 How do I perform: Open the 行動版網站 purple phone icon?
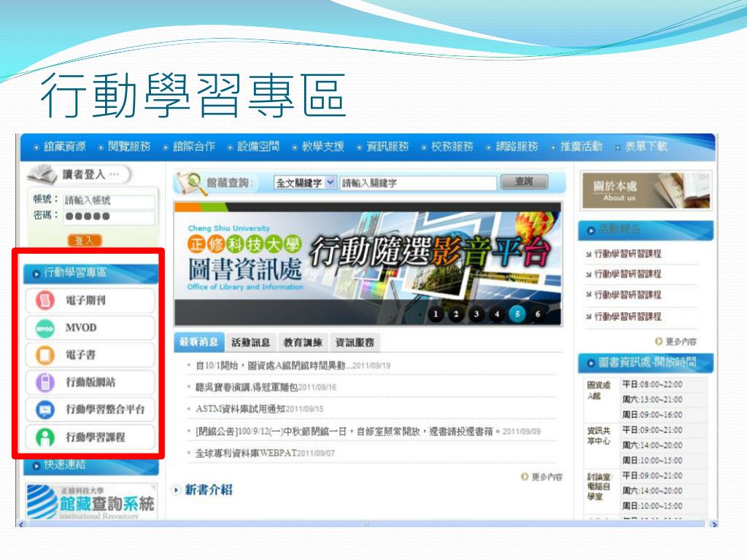pos(45,382)
